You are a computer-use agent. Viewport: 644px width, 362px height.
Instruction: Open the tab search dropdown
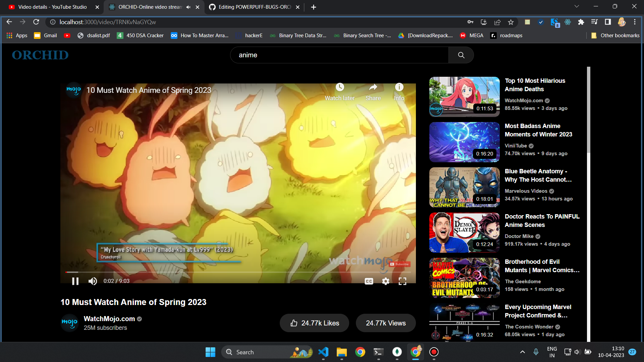click(576, 6)
